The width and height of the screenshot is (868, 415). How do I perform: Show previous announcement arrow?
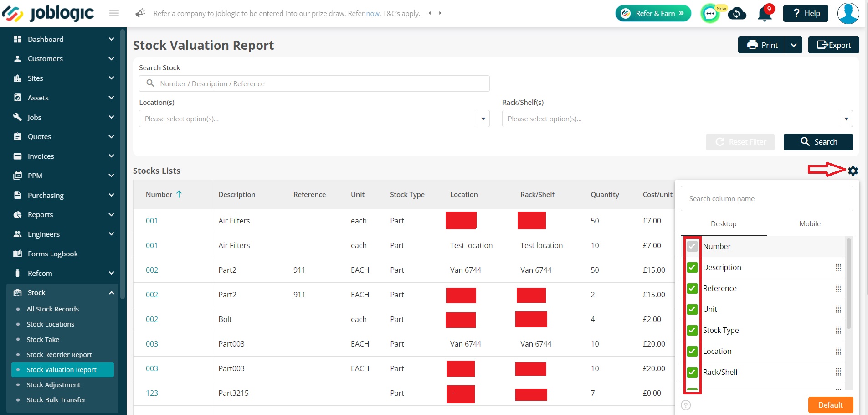(430, 13)
